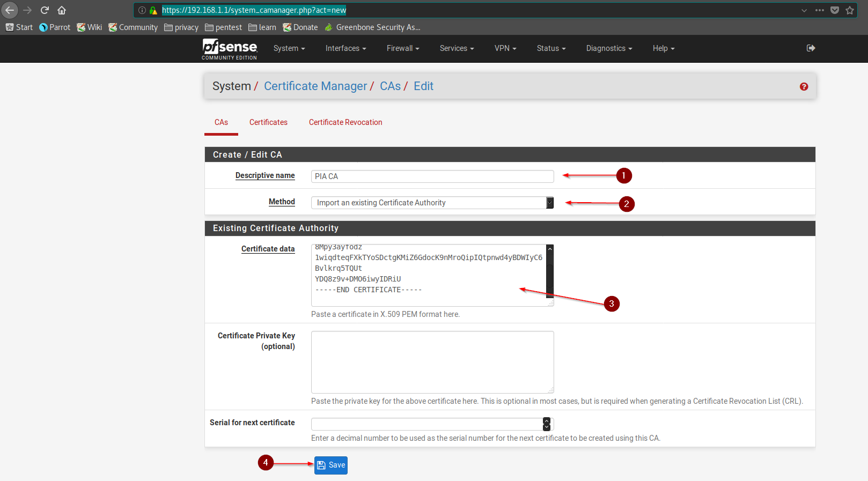Viewport: 868px width, 481px height.
Task: Click the certificate data scrollbar
Action: 549,271
